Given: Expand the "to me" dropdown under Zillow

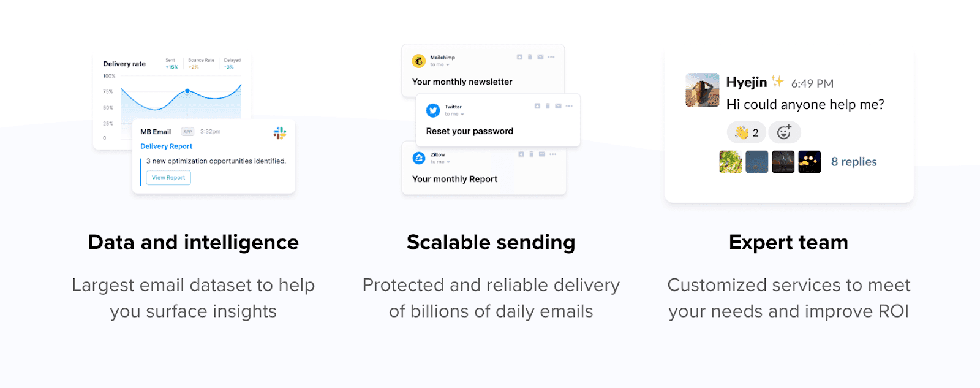Looking at the screenshot, I should pyautogui.click(x=448, y=162).
